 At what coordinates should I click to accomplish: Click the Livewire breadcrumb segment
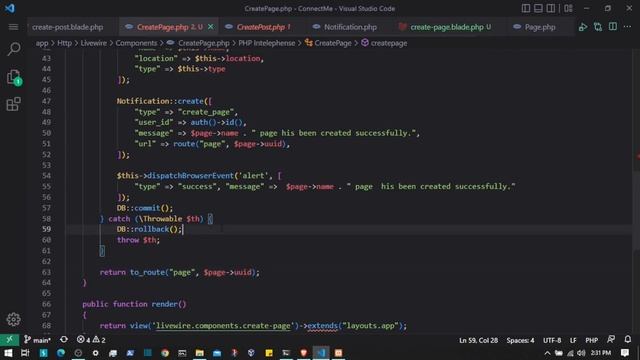click(93, 43)
